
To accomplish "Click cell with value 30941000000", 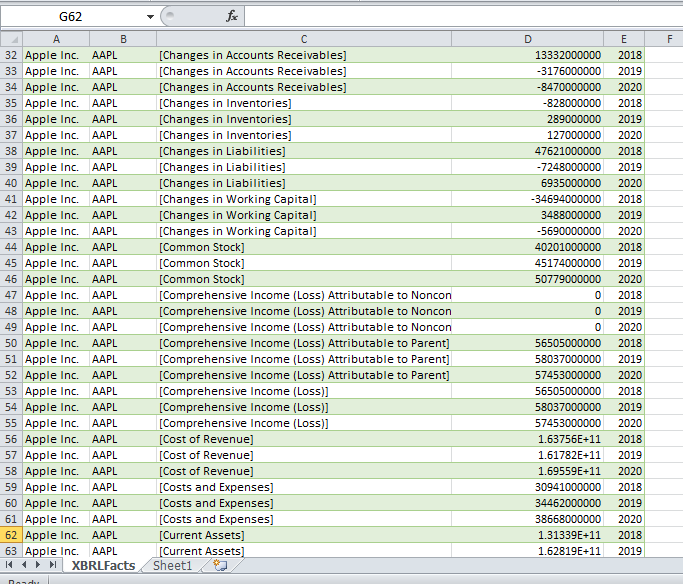I will coord(527,487).
